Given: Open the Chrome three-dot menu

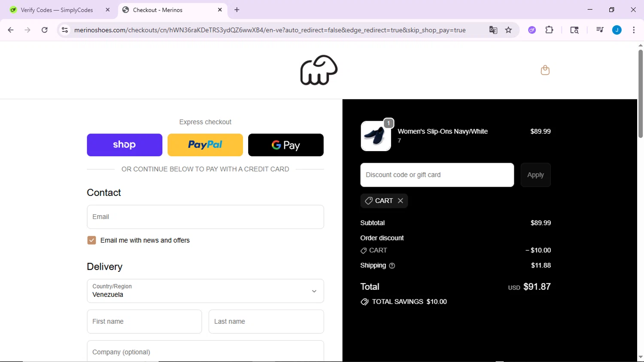Looking at the screenshot, I should 634,30.
